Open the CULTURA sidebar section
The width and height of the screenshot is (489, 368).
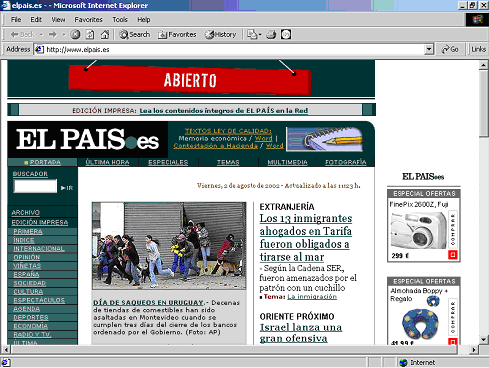coord(28,292)
